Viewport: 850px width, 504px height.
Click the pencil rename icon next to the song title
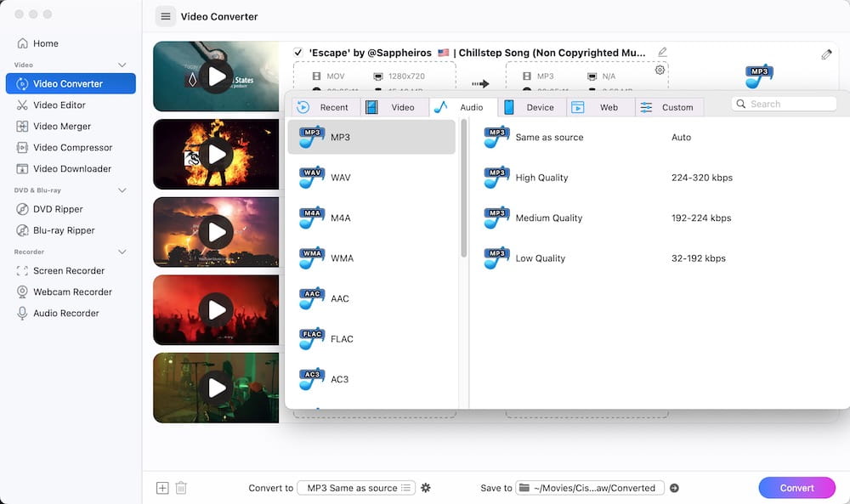click(662, 52)
